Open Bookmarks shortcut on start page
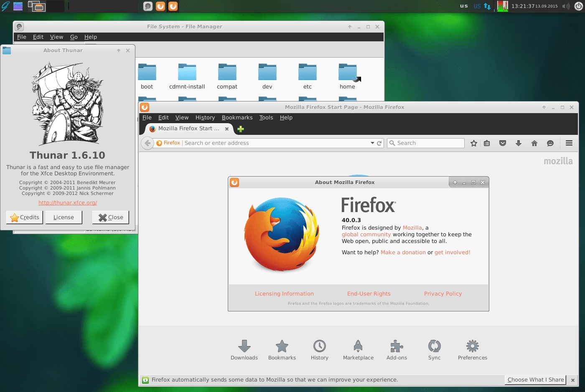Screen dimensions: 585x392 click(282, 350)
